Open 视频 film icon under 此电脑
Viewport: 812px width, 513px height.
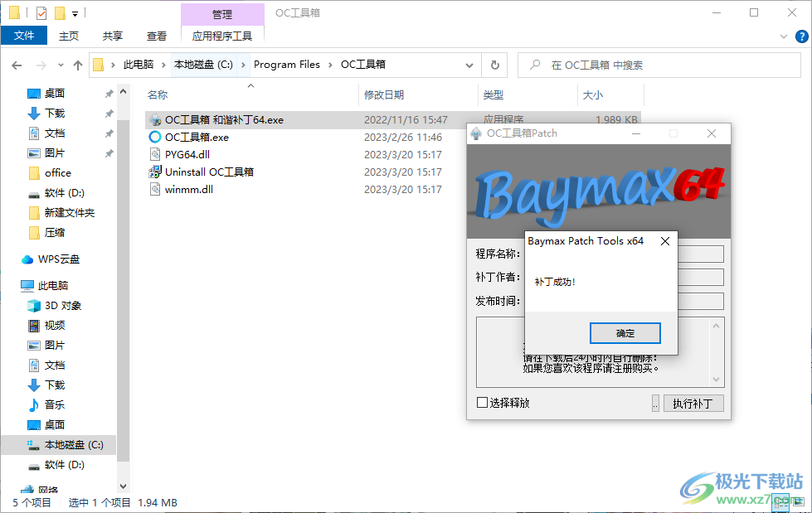coord(34,326)
